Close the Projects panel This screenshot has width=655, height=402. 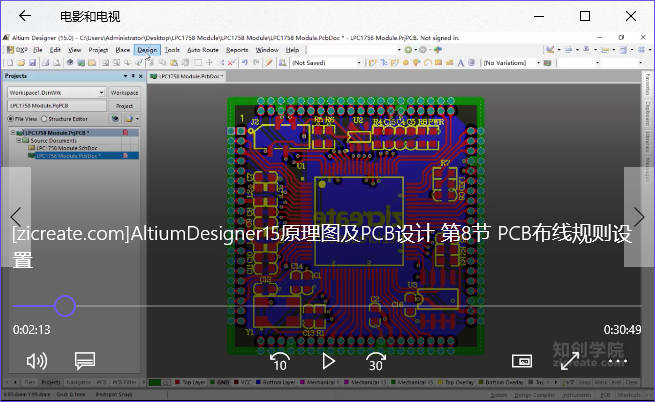(x=141, y=76)
